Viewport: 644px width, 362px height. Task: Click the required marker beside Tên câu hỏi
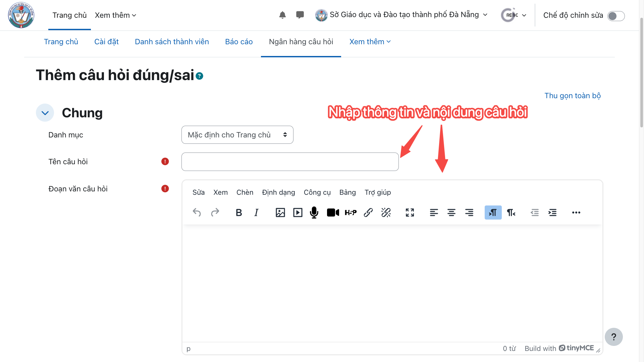(x=165, y=162)
